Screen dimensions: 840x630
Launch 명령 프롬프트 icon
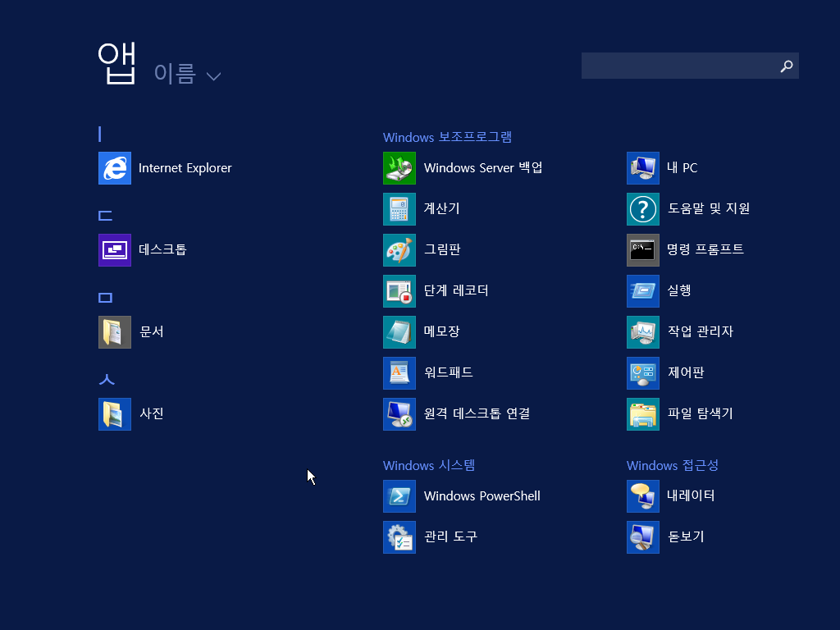pyautogui.click(x=643, y=250)
